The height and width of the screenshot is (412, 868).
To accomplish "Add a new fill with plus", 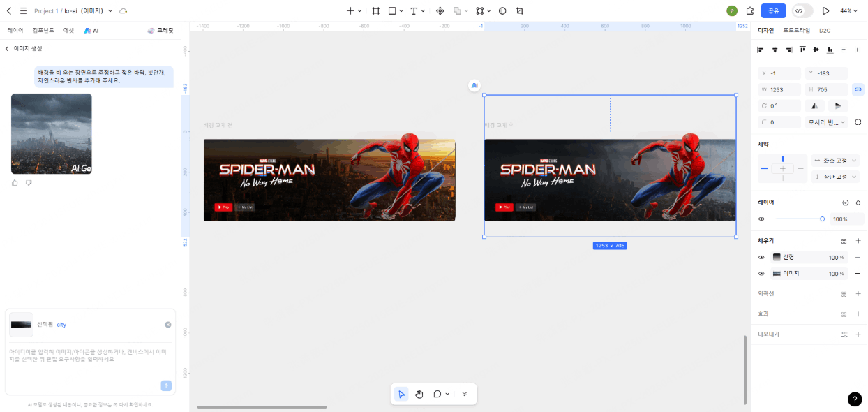I will (858, 241).
